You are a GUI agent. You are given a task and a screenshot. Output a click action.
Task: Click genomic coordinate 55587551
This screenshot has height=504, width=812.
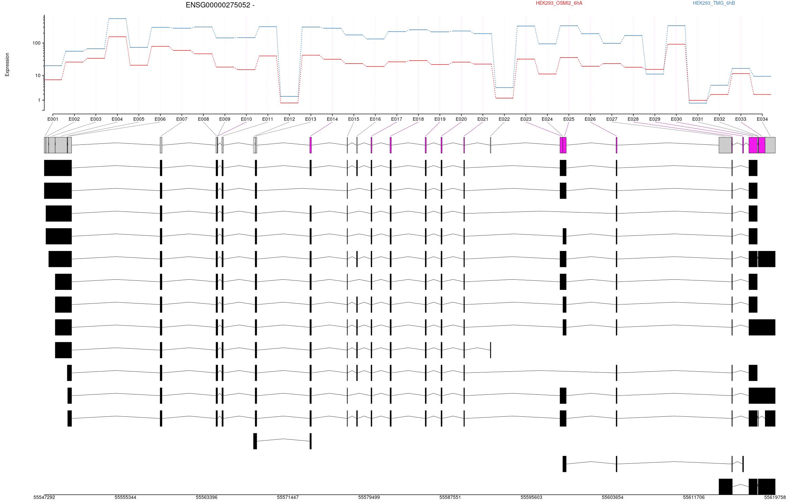point(450,497)
